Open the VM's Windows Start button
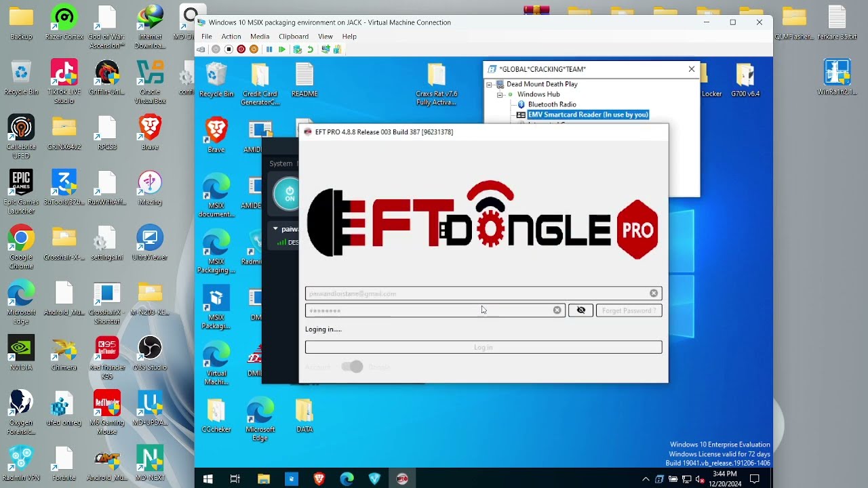This screenshot has height=488, width=868. click(x=208, y=479)
